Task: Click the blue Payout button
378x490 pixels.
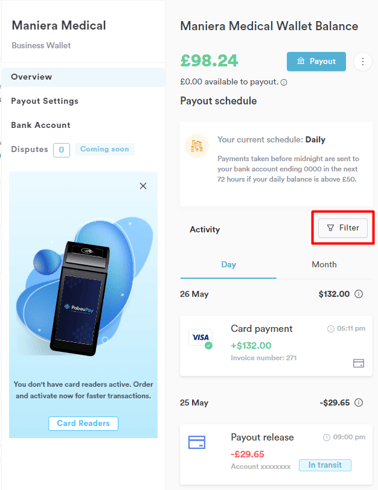Action: click(316, 61)
